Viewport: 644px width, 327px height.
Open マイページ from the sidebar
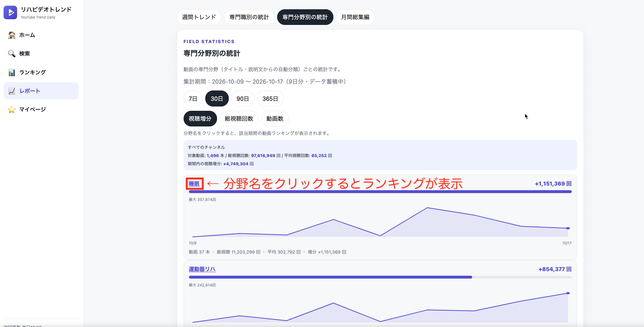click(x=41, y=109)
